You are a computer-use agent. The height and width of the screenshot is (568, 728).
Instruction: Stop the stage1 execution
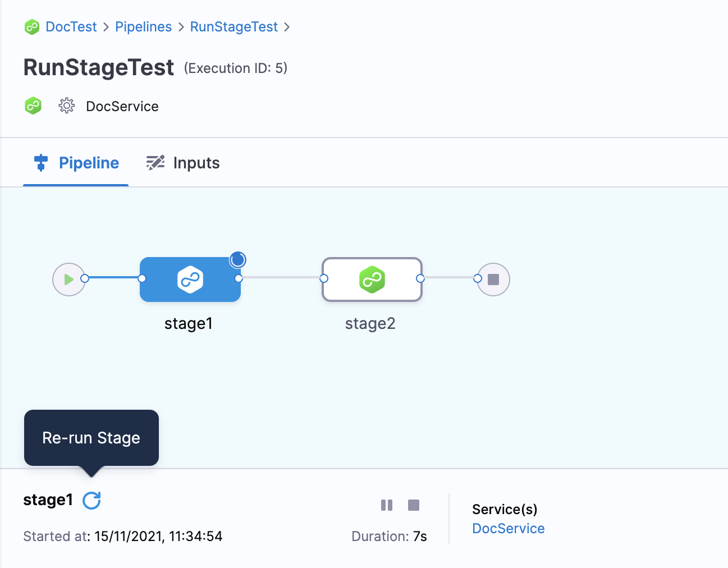click(414, 505)
